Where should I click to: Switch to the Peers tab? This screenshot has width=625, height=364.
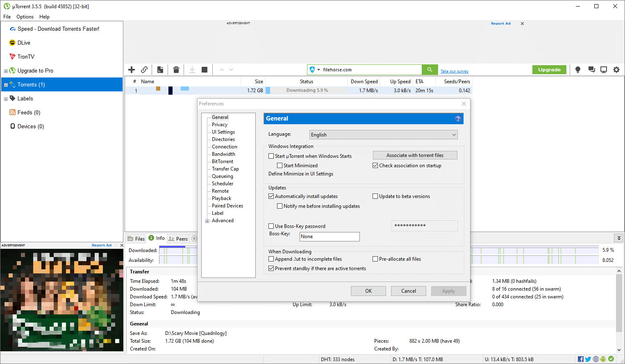point(178,239)
